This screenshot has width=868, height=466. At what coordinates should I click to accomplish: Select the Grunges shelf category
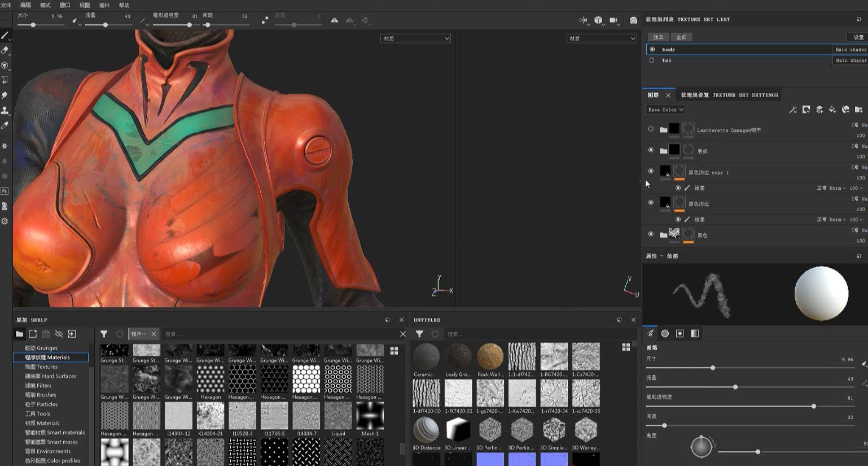point(41,348)
